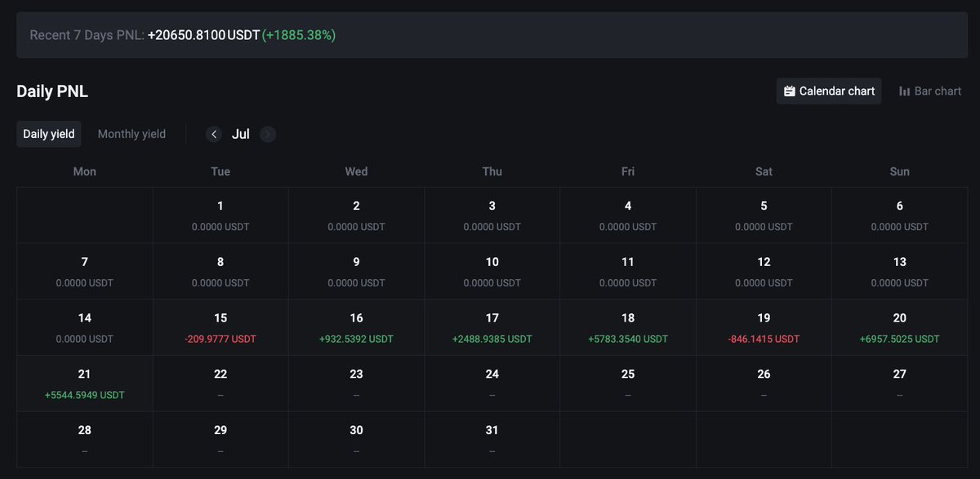Click the July 28 calendar cell
Viewport: 980px width, 479px height.
[x=85, y=439]
